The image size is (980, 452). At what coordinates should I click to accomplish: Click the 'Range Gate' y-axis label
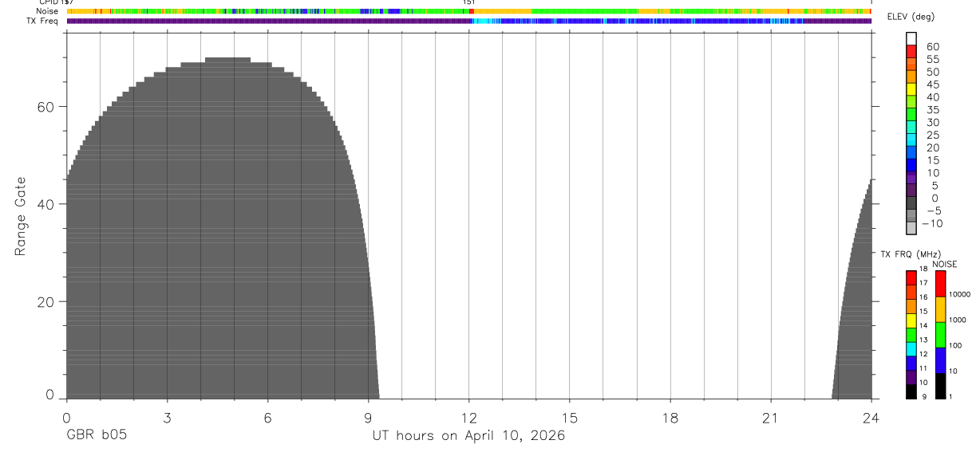click(x=20, y=217)
